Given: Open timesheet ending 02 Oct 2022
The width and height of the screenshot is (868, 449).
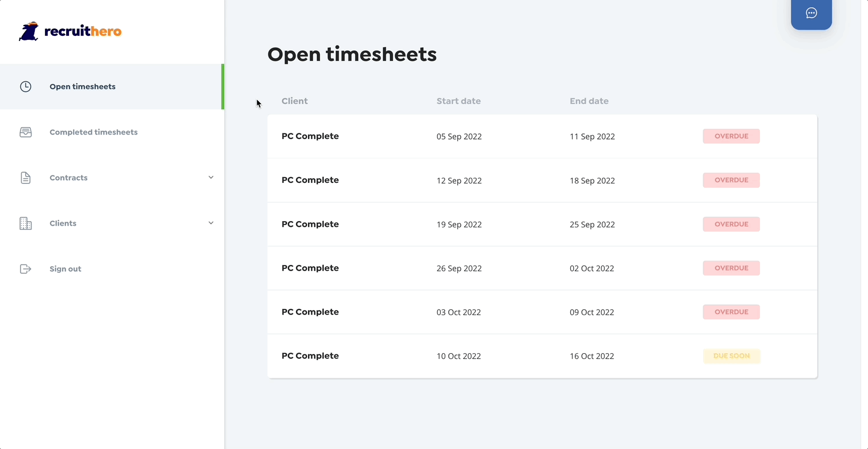Looking at the screenshot, I should click(591, 268).
